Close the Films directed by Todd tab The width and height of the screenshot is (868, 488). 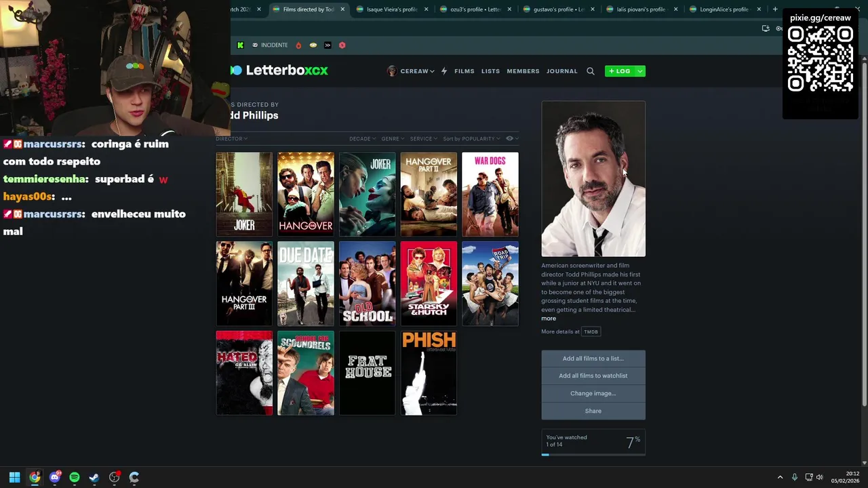[342, 9]
